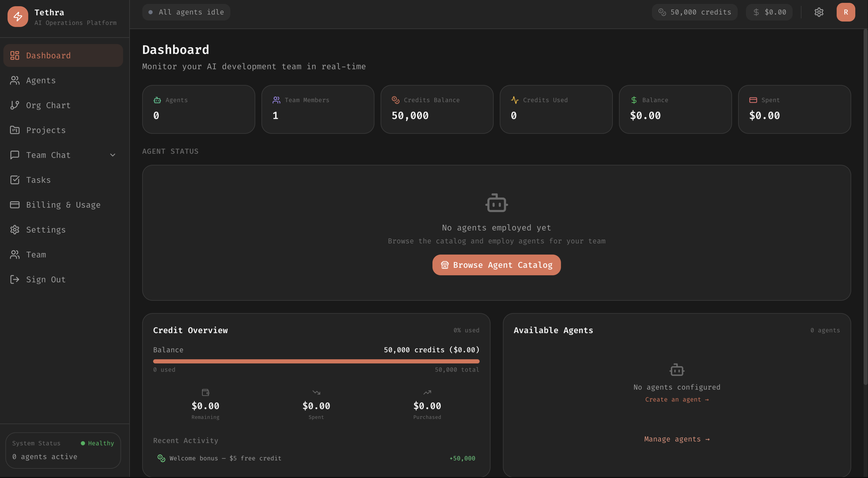Viewport: 868px width, 478px height.
Task: Click the Tasks checkmark icon in sidebar
Action: pyautogui.click(x=14, y=180)
